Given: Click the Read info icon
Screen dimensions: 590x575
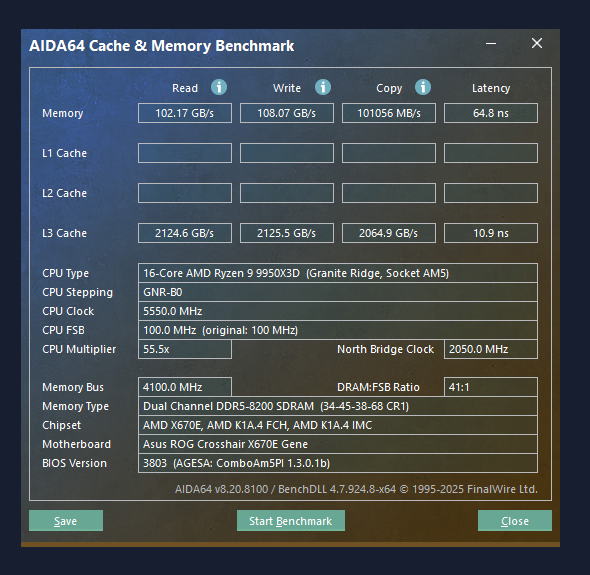Looking at the screenshot, I should coord(219,87).
